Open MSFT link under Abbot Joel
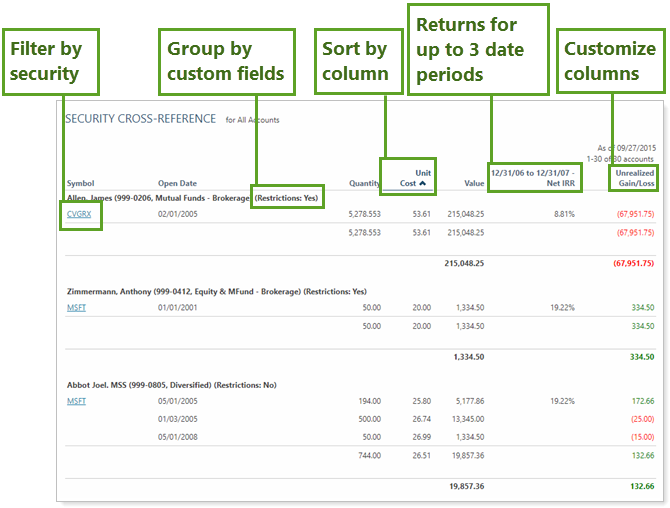This screenshot has height=508, width=670. click(76, 401)
